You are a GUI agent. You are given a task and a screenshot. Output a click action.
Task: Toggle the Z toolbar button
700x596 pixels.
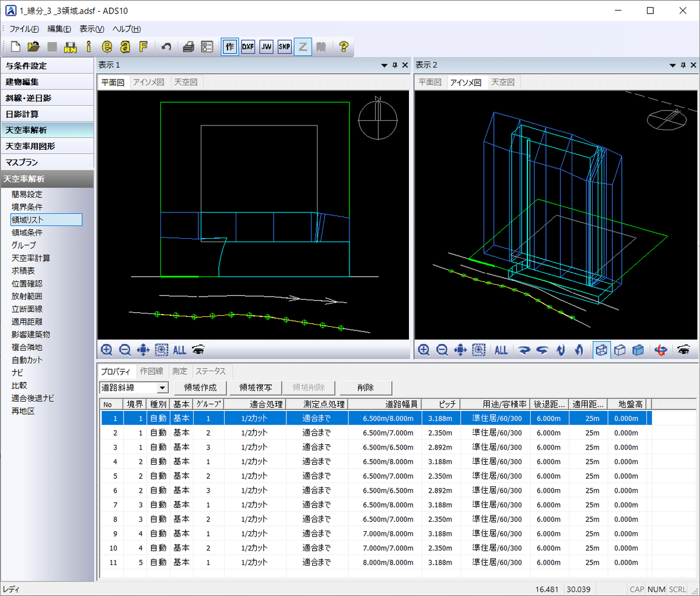[303, 47]
